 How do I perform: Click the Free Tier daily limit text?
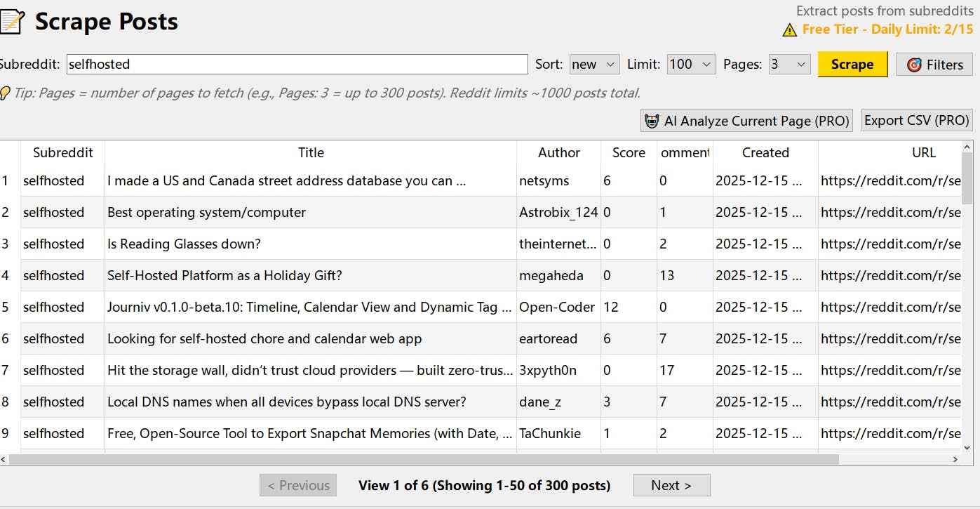[x=888, y=29]
